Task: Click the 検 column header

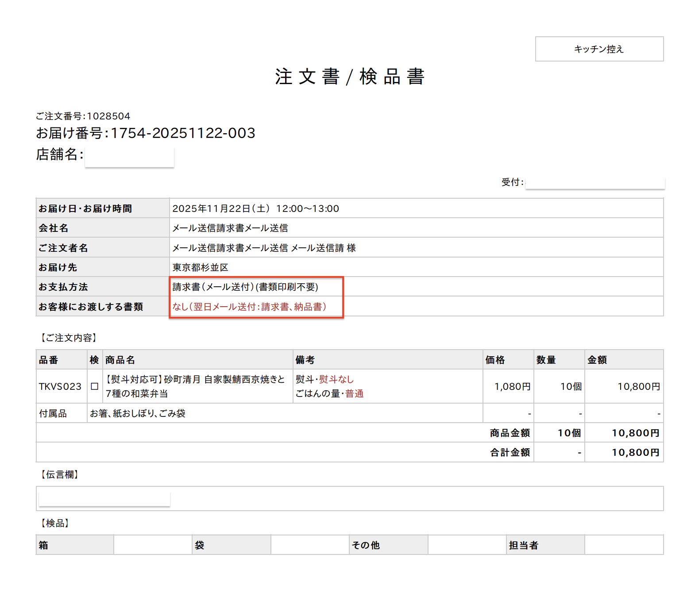Action: coord(94,360)
